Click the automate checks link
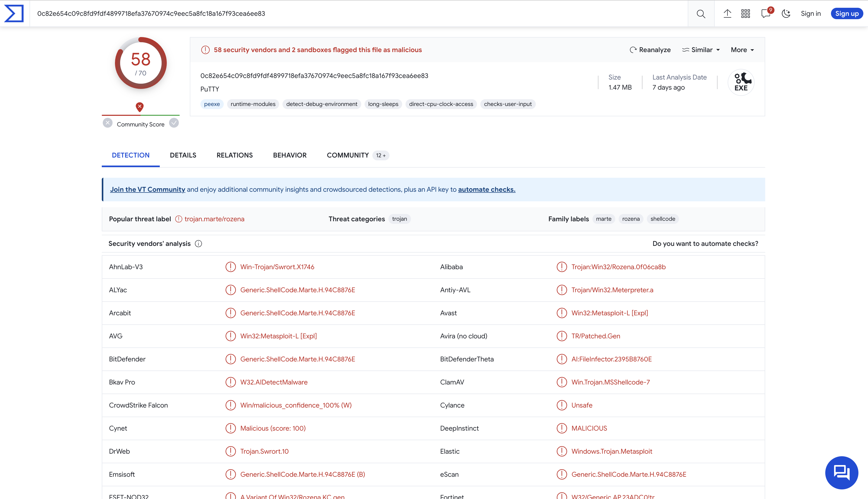 [x=487, y=189]
